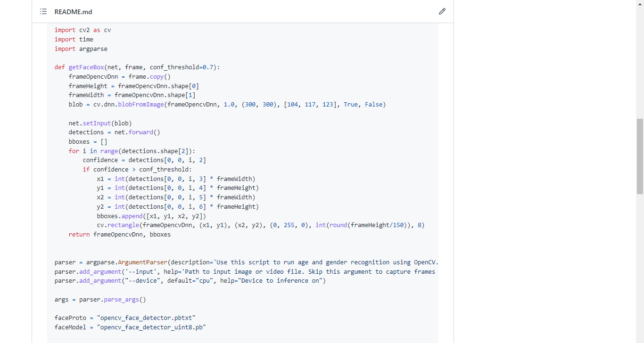Click the '--input' argument string
Image resolution: width=644 pixels, height=343 pixels.
[140, 272]
